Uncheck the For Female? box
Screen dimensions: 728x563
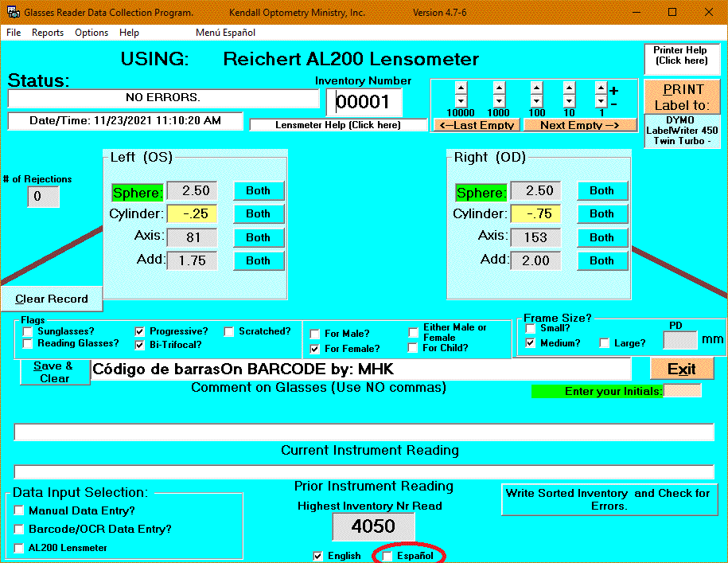coord(315,349)
